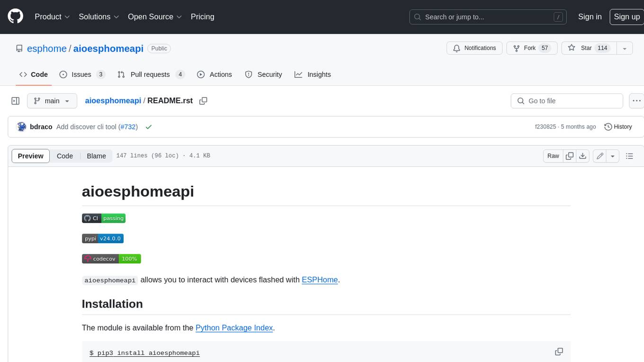Click the Sign in link
The image size is (644, 362).
590,17
